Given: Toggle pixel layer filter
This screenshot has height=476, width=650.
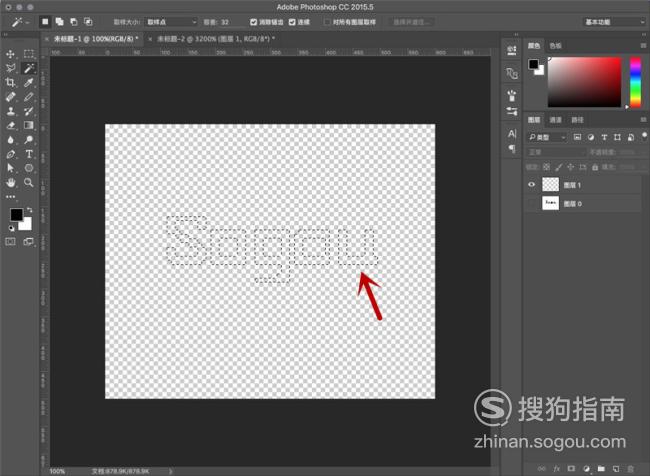Looking at the screenshot, I should point(577,137).
